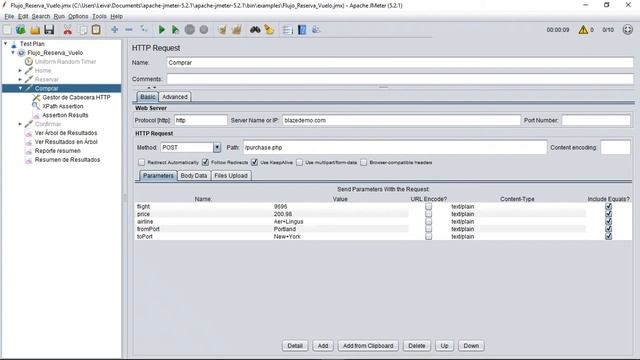The image size is (640, 360).
Task: Uncheck Include Equals for price row
Action: coord(608,214)
